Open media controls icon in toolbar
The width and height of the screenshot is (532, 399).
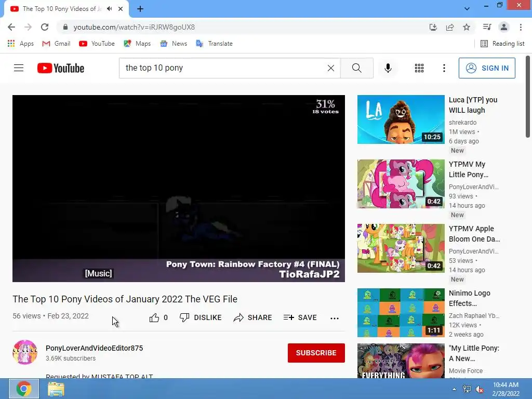point(487,27)
